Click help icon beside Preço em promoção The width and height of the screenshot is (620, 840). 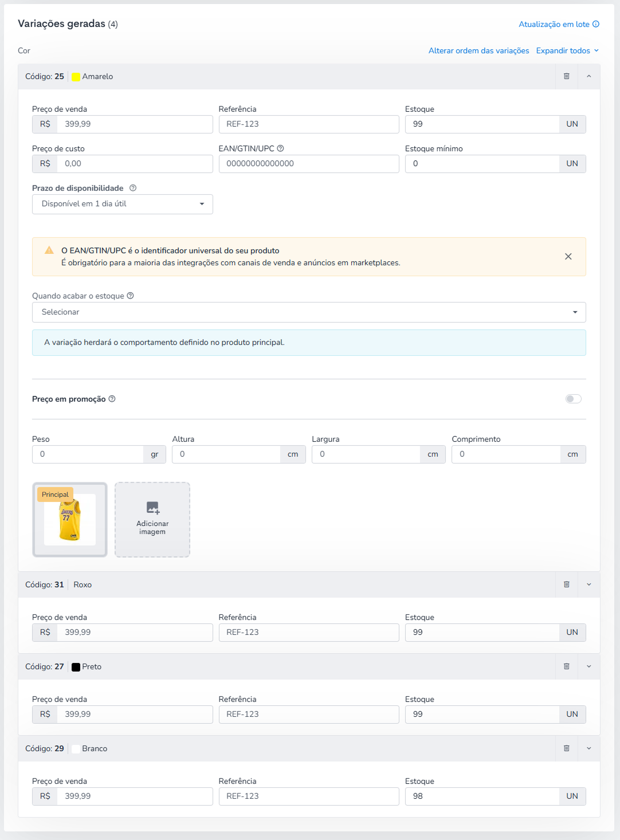click(112, 399)
